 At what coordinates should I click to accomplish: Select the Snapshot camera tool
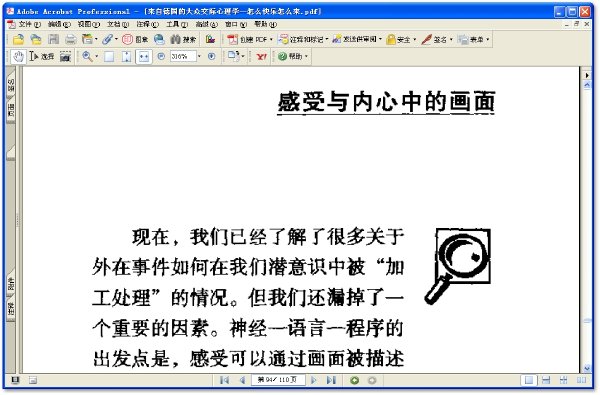click(x=65, y=57)
